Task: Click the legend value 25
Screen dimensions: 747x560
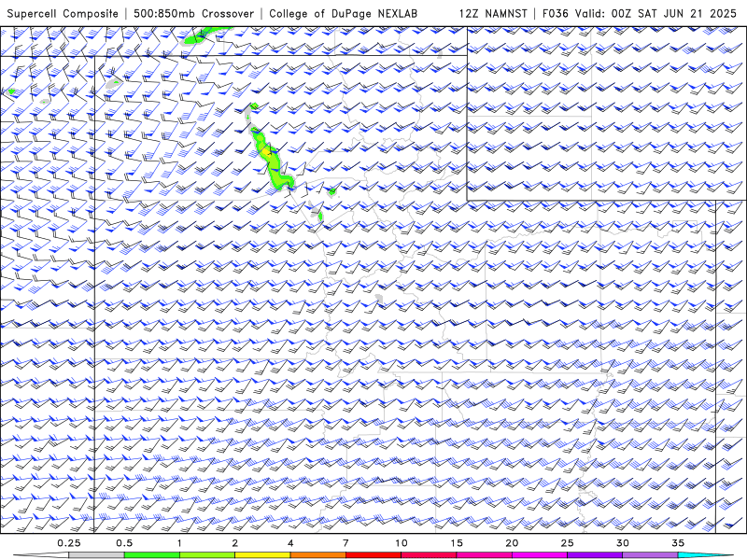Action: pyautogui.click(x=567, y=543)
